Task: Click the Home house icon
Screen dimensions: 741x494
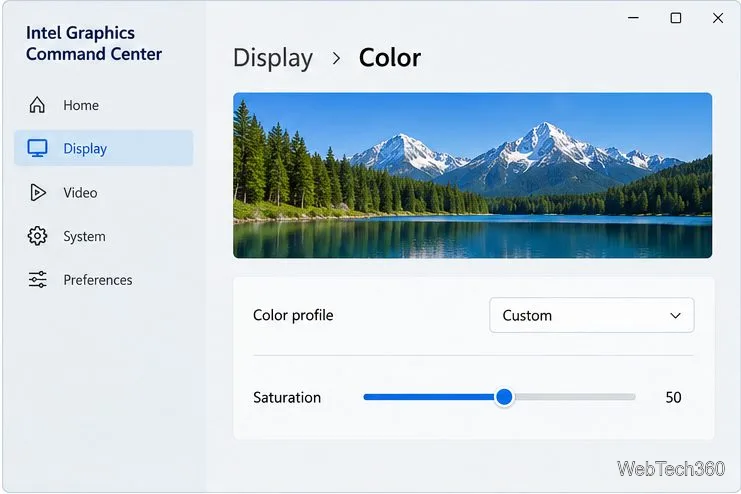Action: click(x=37, y=105)
